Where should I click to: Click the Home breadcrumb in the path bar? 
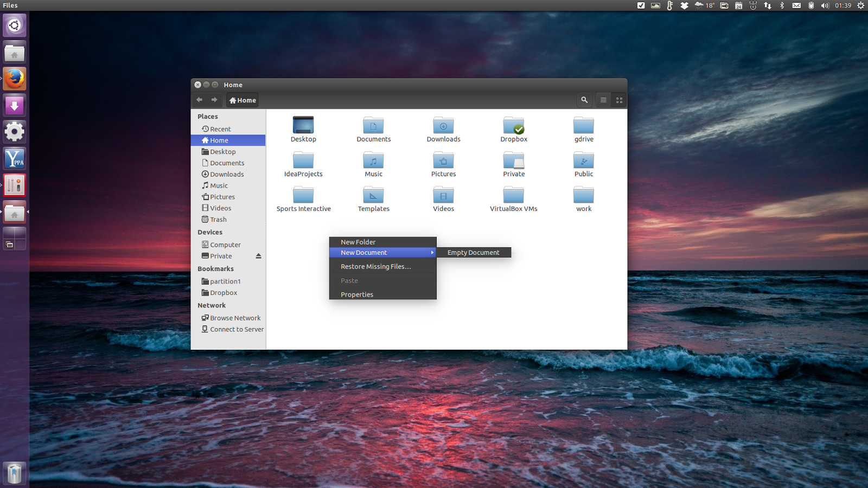(x=242, y=100)
